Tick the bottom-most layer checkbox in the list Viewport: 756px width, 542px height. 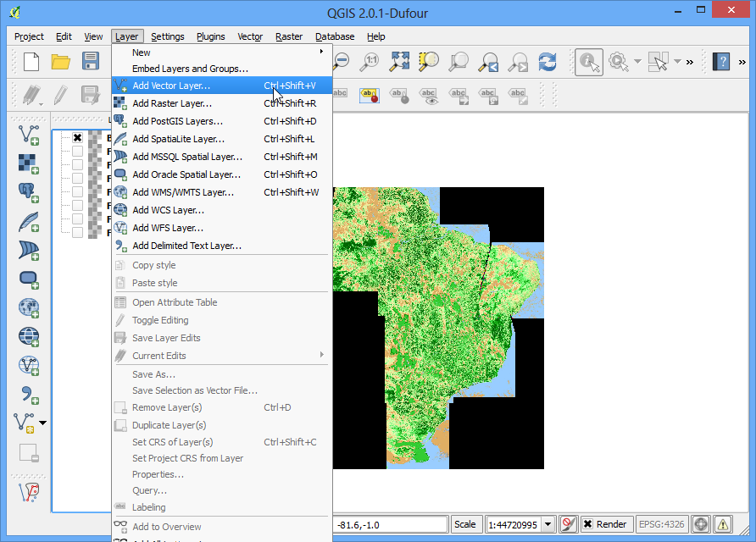(x=77, y=232)
